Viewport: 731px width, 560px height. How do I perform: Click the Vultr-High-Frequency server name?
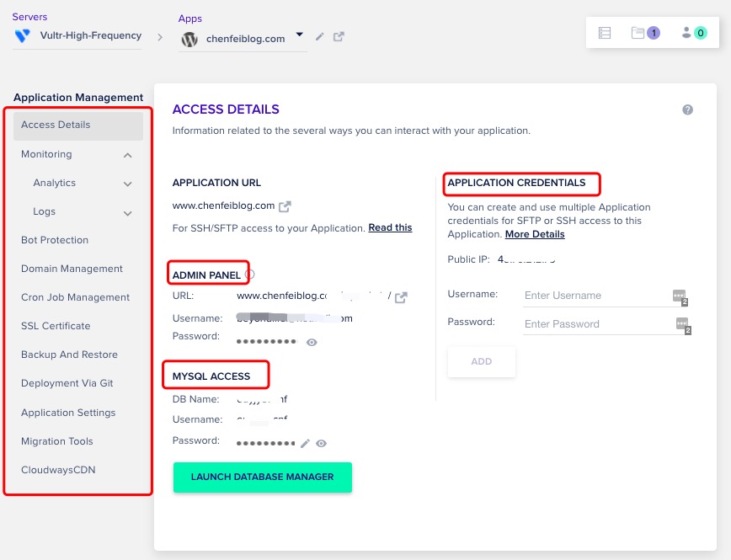click(x=91, y=35)
